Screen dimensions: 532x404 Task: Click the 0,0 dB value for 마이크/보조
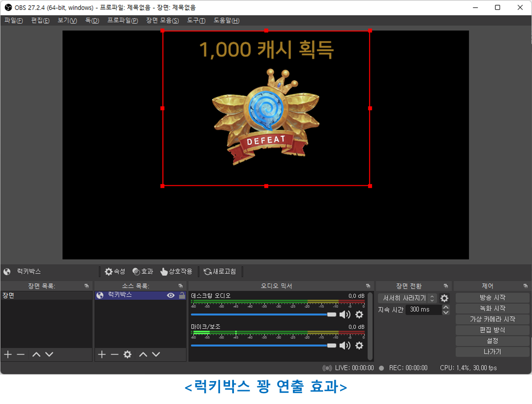point(357,327)
